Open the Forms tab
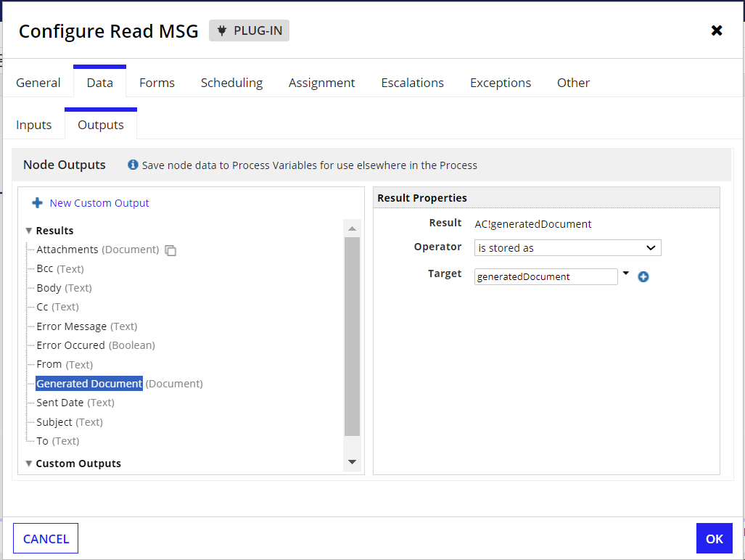The width and height of the screenshot is (745, 560). [157, 83]
